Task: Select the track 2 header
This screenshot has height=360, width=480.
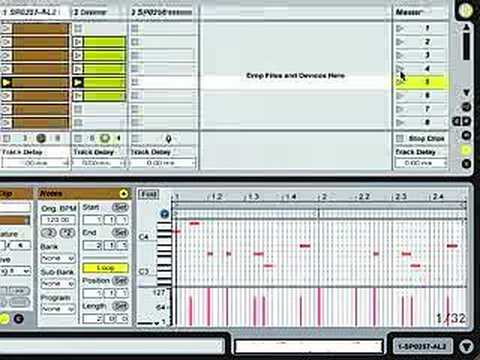Action: click(x=99, y=12)
